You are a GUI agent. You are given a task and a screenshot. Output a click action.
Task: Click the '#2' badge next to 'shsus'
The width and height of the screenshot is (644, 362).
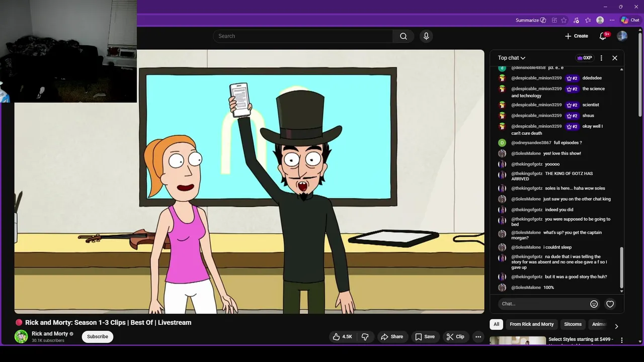click(x=572, y=116)
